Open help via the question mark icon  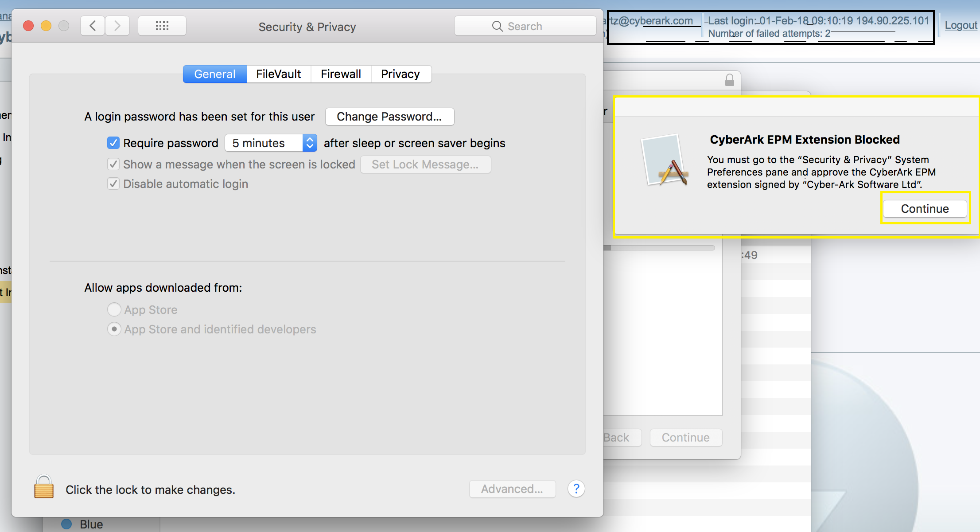(576, 489)
